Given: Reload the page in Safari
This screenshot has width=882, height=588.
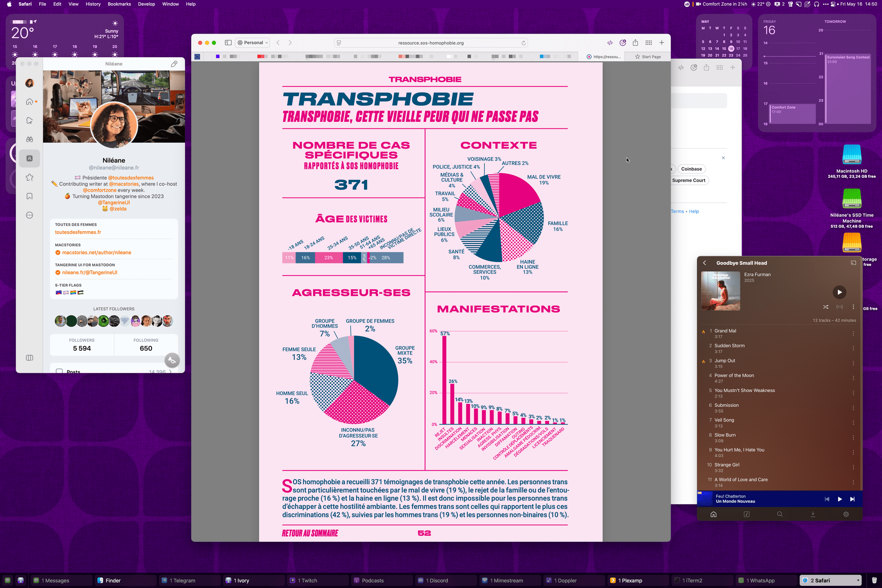Looking at the screenshot, I should tap(523, 43).
